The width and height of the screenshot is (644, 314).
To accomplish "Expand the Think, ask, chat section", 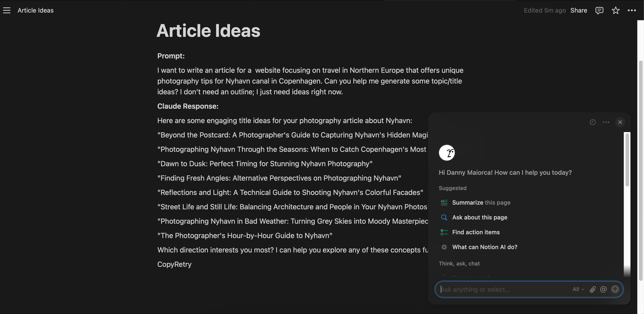I will [x=459, y=263].
